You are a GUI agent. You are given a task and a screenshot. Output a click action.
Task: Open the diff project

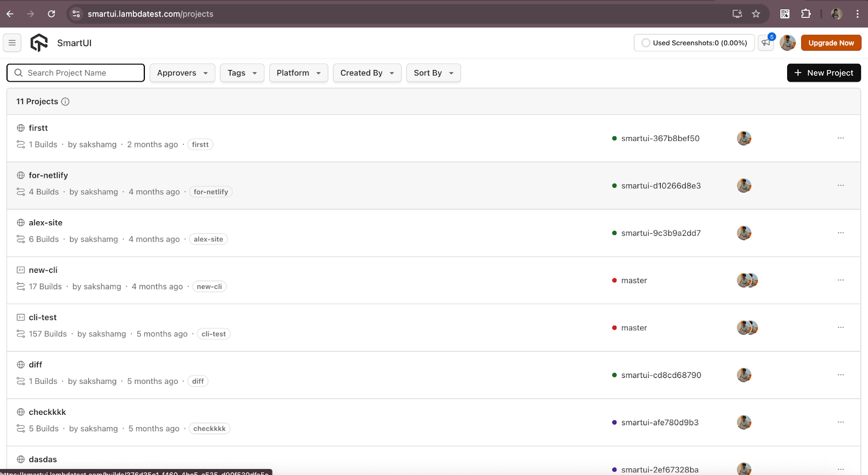point(35,365)
